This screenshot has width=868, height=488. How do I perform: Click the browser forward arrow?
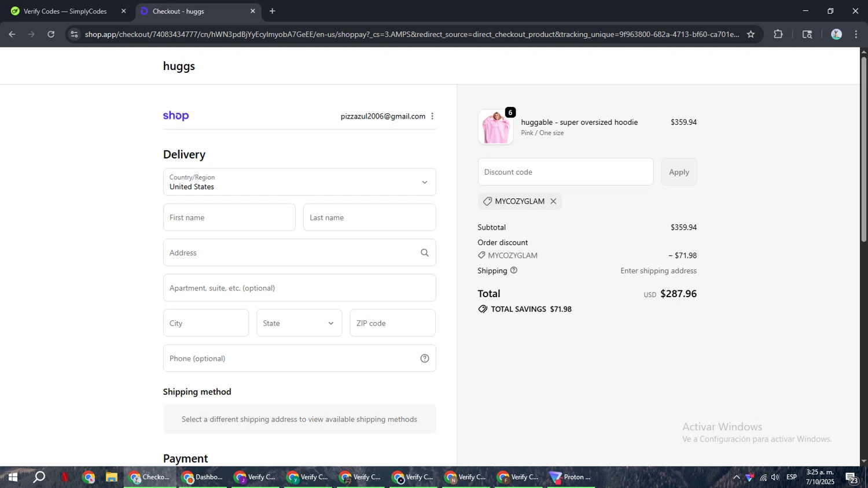pos(31,34)
